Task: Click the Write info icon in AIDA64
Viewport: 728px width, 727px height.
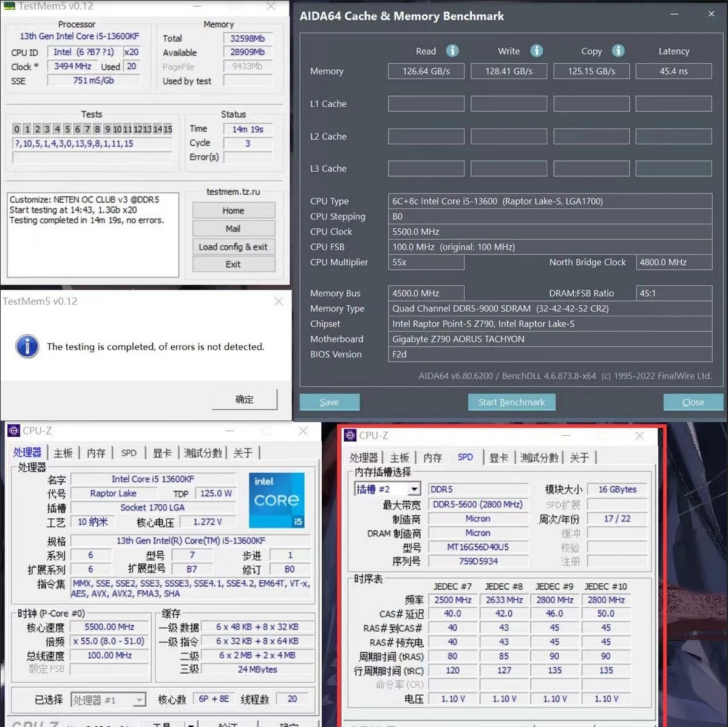Action: pyautogui.click(x=536, y=50)
